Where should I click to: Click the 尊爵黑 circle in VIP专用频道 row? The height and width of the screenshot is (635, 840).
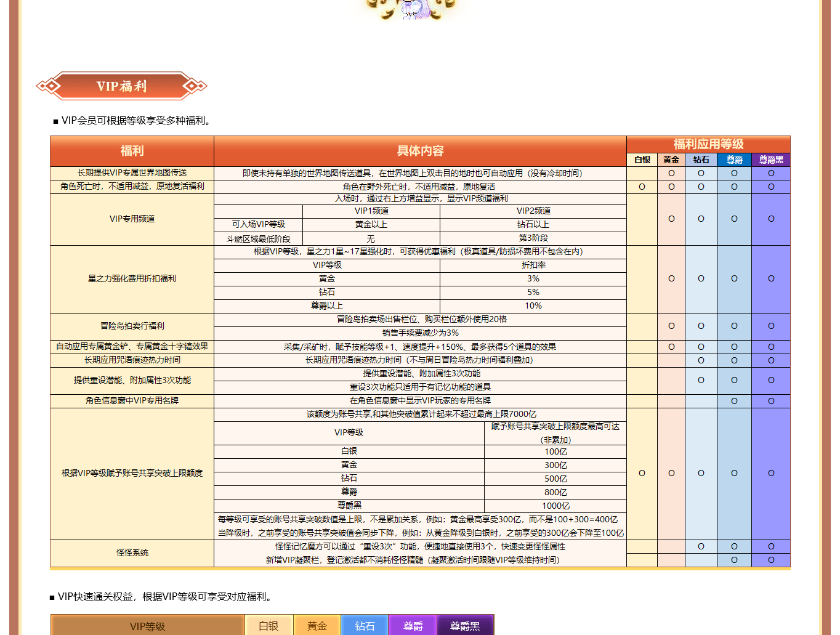[771, 219]
